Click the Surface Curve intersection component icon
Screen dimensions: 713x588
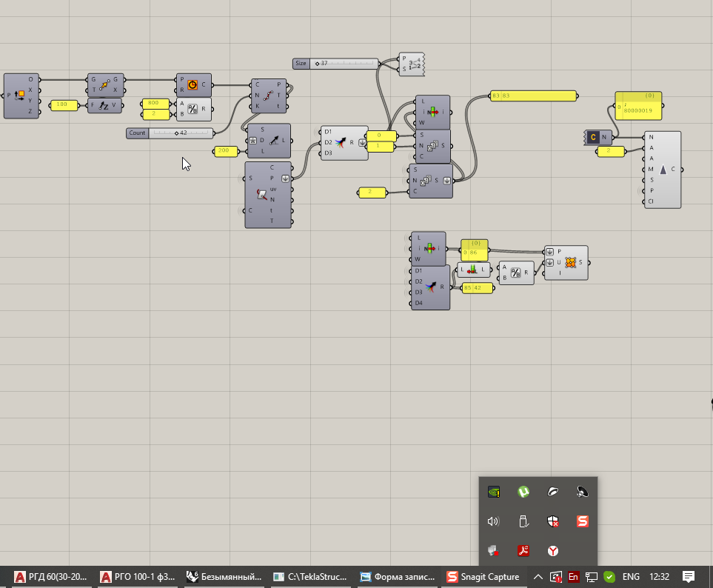261,194
